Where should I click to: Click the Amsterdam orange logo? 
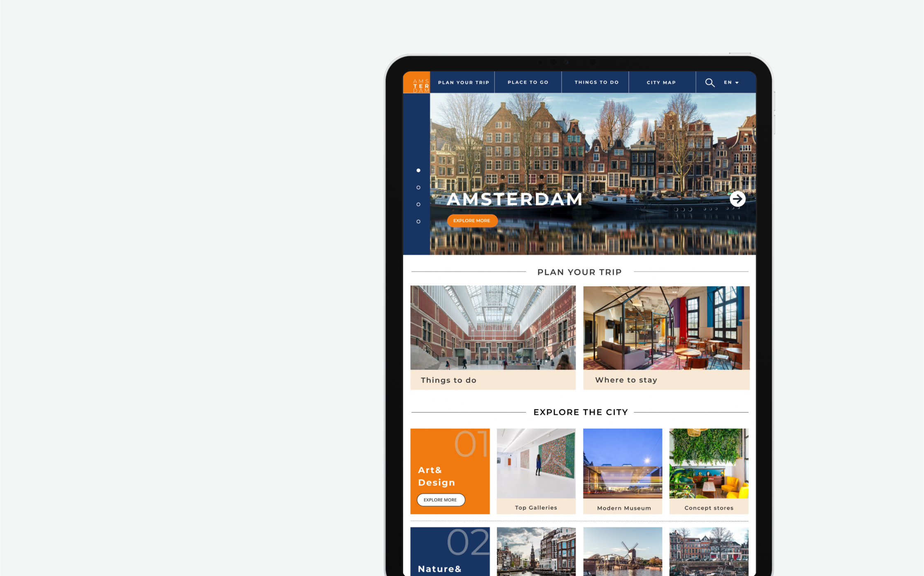click(416, 83)
